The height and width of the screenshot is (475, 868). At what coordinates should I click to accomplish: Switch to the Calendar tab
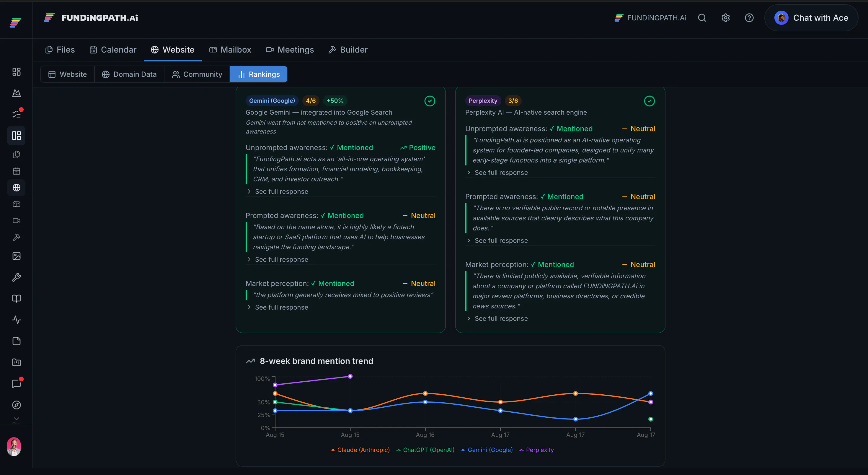point(113,50)
